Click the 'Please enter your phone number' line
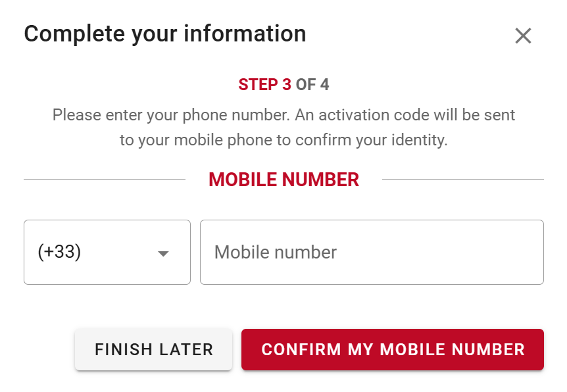 tap(171, 115)
